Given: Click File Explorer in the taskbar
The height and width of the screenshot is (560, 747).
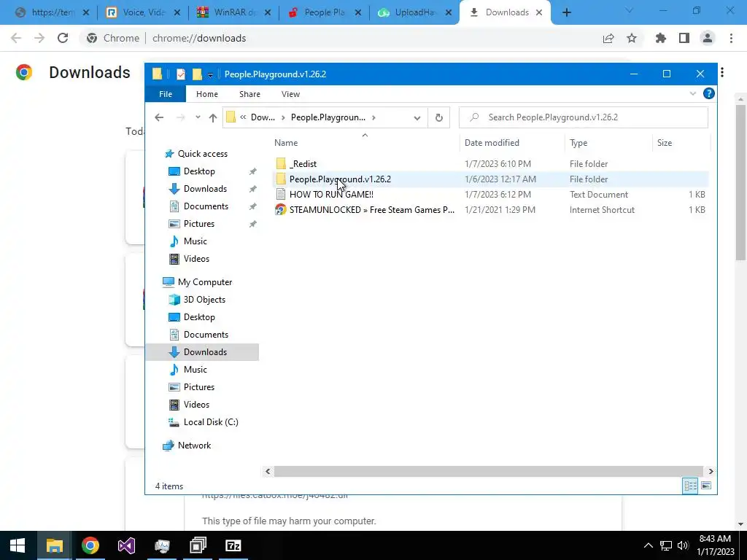Looking at the screenshot, I should (x=54, y=545).
